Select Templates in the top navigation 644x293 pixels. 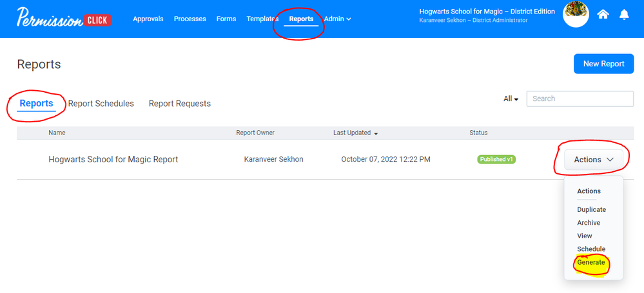click(x=262, y=19)
